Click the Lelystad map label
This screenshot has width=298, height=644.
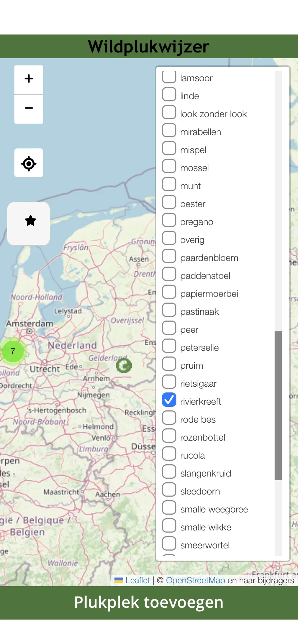tap(68, 311)
